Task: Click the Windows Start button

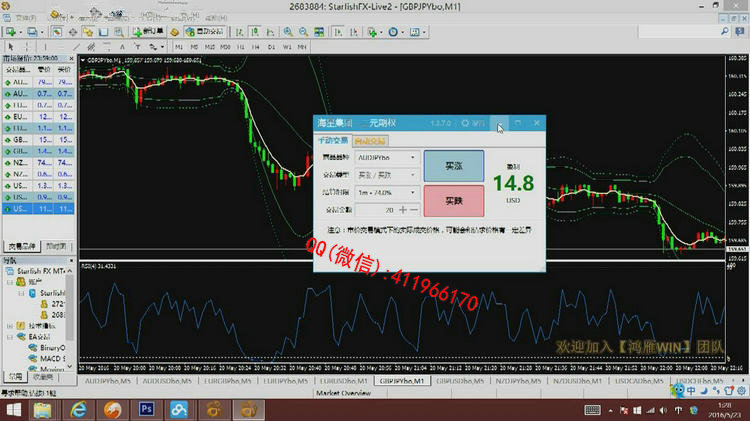Action: point(13,410)
